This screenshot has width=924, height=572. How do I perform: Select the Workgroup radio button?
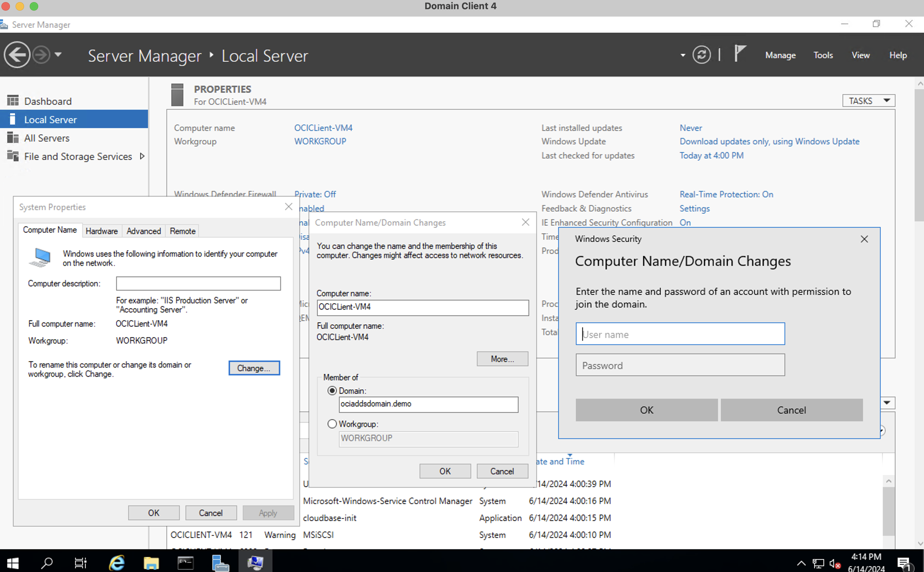[331, 424]
